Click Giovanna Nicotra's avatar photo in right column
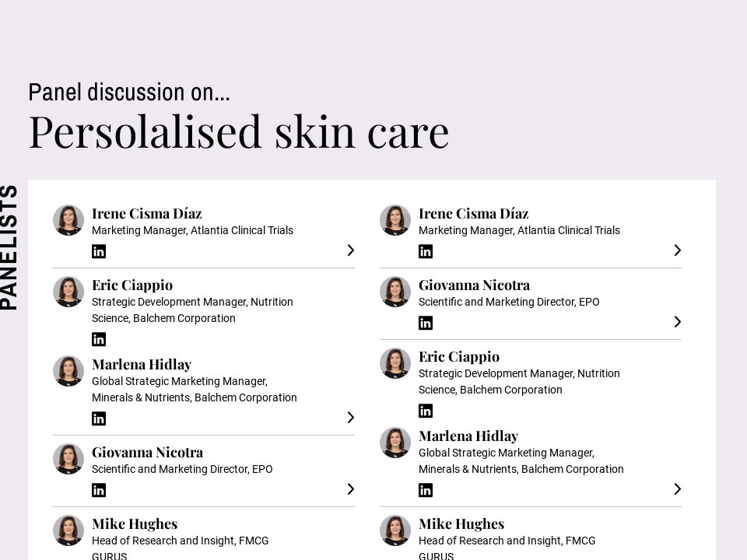 (395, 292)
